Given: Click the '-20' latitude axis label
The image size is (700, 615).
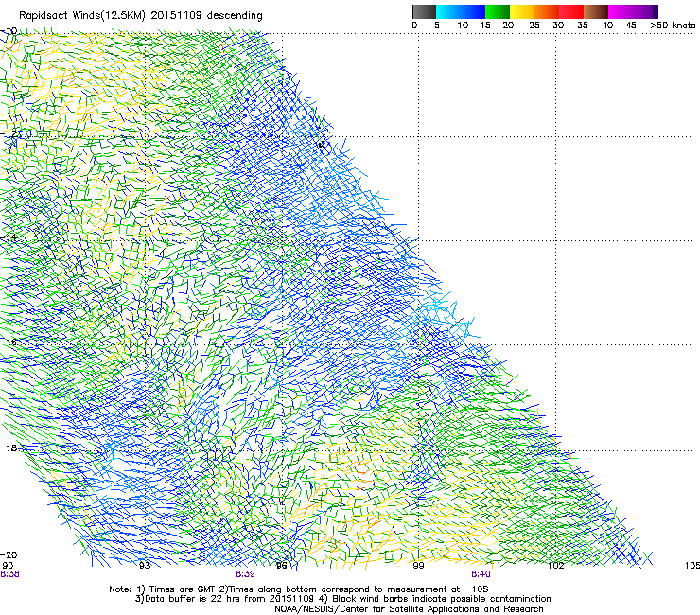Looking at the screenshot, I should [x=9, y=554].
